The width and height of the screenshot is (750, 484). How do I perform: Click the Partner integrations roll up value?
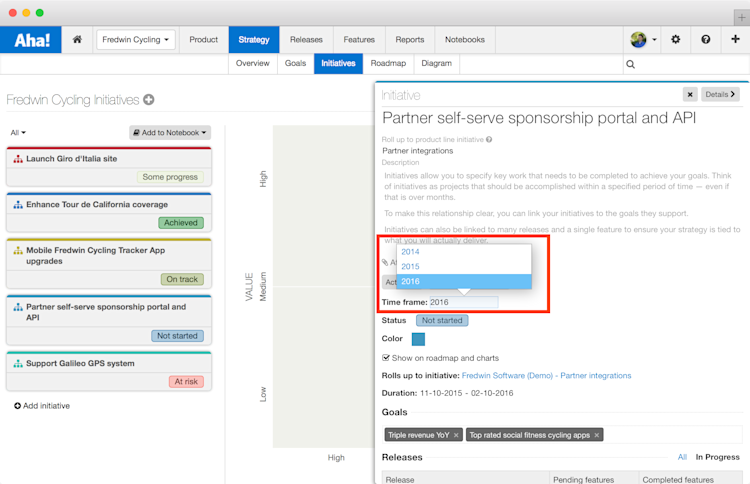coord(418,151)
